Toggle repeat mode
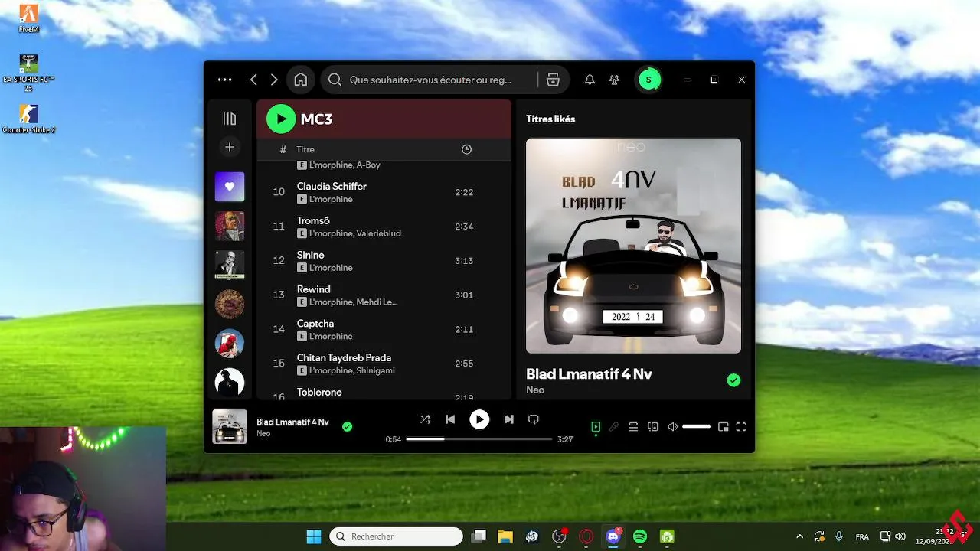Viewport: 980px width, 551px height. [x=534, y=419]
